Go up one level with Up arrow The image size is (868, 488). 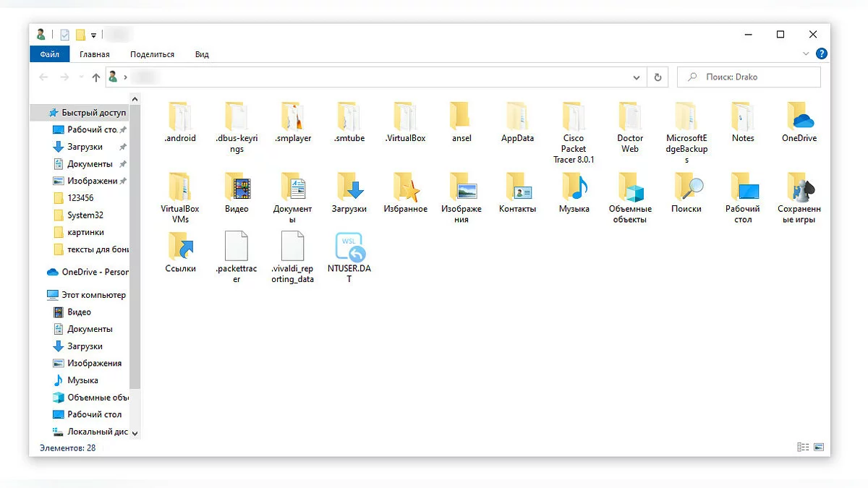tap(95, 77)
